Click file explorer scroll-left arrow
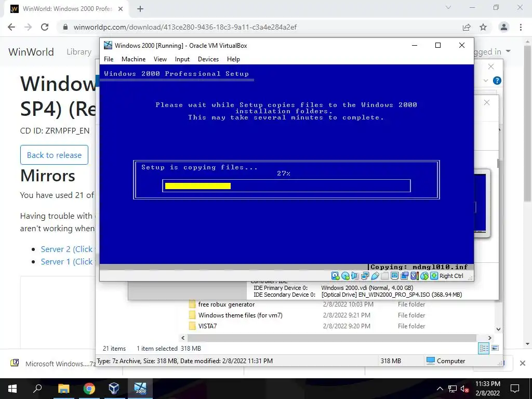This screenshot has width=532, height=399. coord(183,338)
